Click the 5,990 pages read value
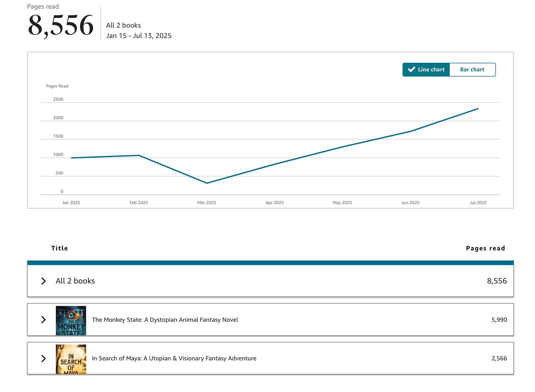535x392 pixels. pyautogui.click(x=499, y=320)
